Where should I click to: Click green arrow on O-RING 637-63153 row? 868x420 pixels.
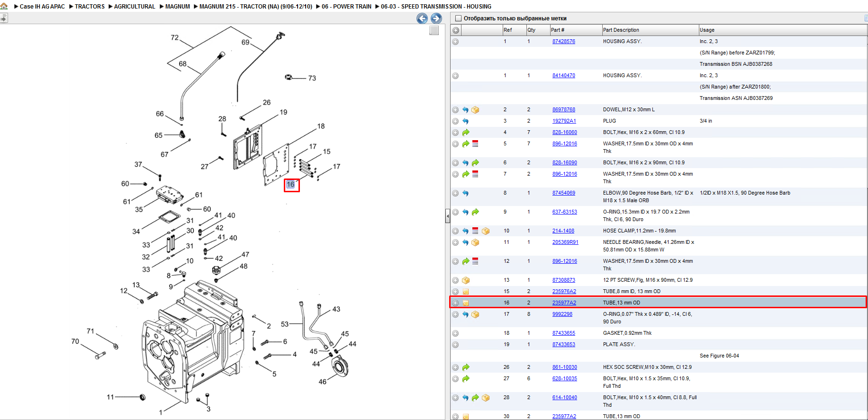pos(475,212)
